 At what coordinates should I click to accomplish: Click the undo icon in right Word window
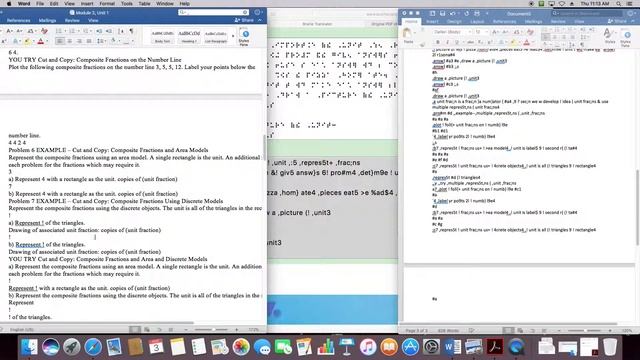(453, 13)
